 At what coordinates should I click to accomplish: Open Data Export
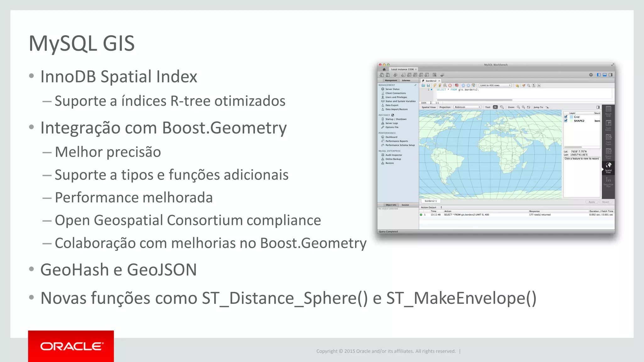[x=390, y=105]
